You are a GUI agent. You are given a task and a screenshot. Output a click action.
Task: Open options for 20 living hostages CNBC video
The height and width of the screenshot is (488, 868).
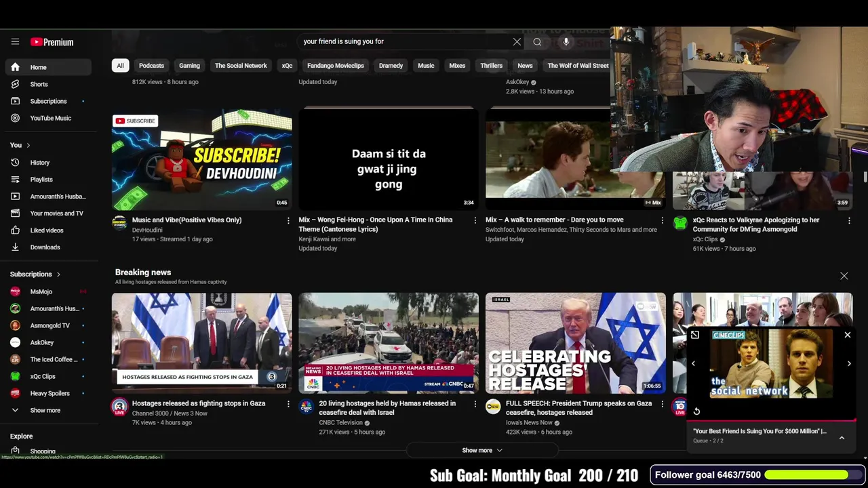(475, 404)
